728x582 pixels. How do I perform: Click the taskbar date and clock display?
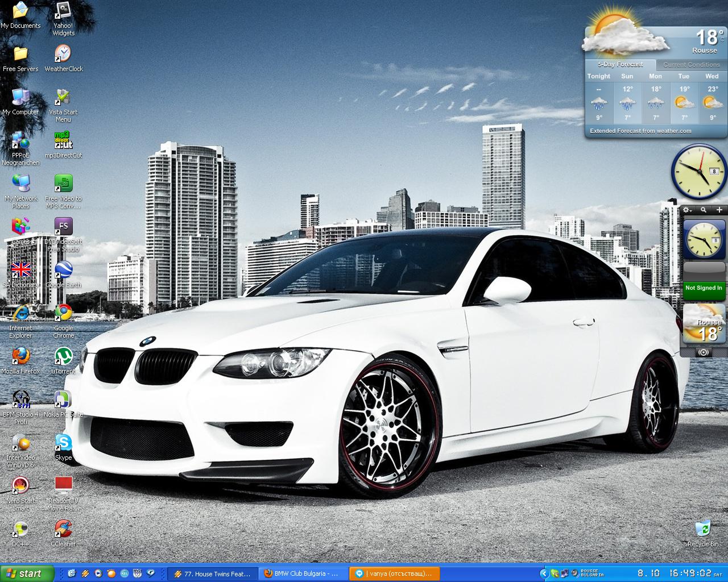[x=679, y=573]
